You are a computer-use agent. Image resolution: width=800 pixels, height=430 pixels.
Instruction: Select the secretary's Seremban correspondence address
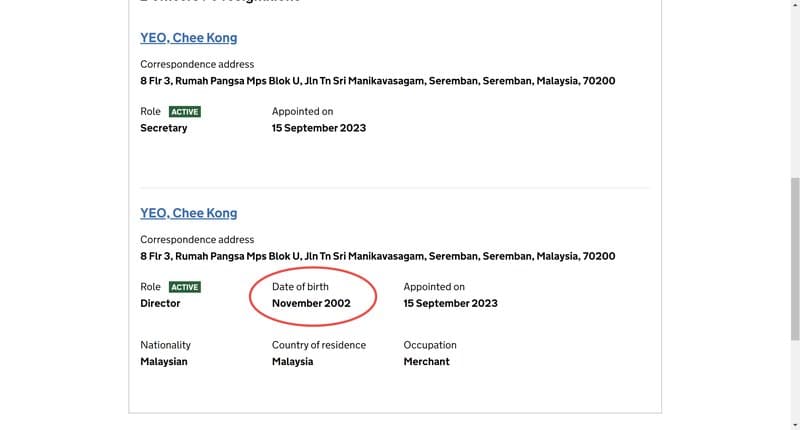coord(378,81)
